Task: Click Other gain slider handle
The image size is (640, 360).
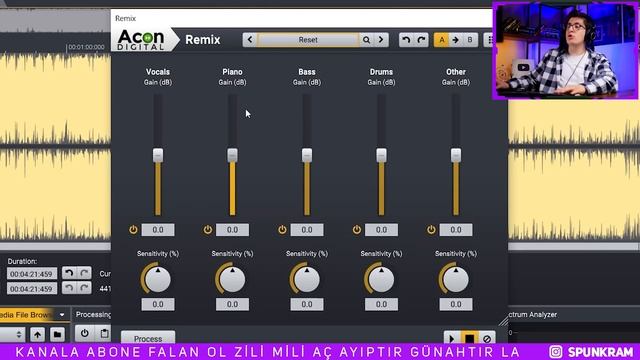Action: point(456,155)
